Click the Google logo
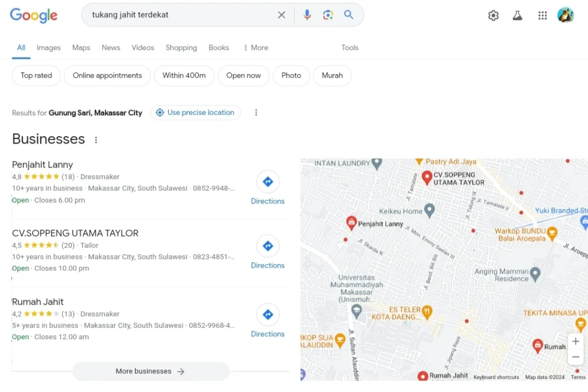Viewport: 588px width, 392px height. (x=34, y=15)
